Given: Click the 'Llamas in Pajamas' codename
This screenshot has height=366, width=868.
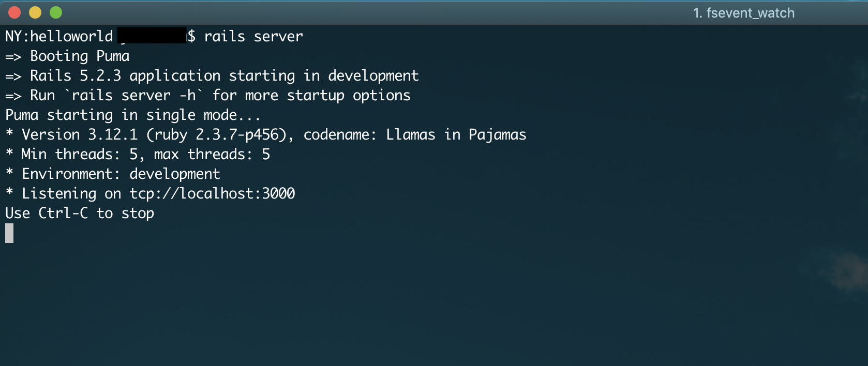Looking at the screenshot, I should click(456, 135).
